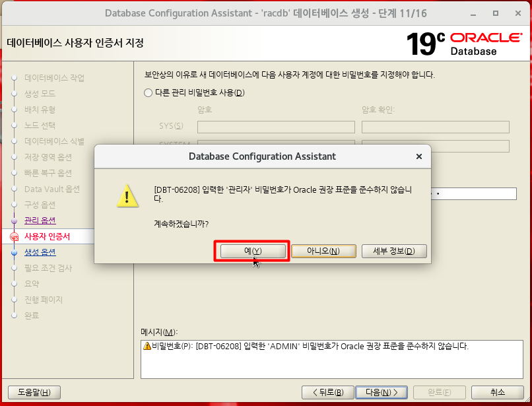532x406 pixels.
Task: Click the 계속하겠습니까? prompt text
Action: click(x=181, y=224)
